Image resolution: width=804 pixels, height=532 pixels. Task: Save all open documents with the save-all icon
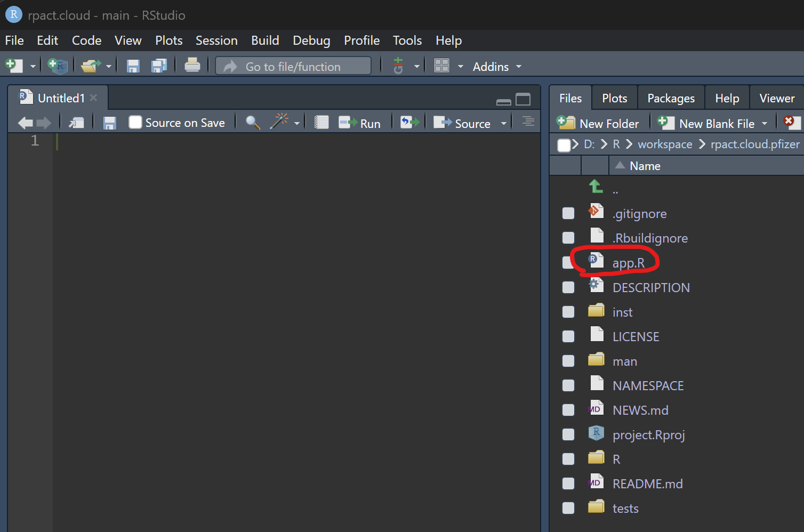[x=159, y=65]
